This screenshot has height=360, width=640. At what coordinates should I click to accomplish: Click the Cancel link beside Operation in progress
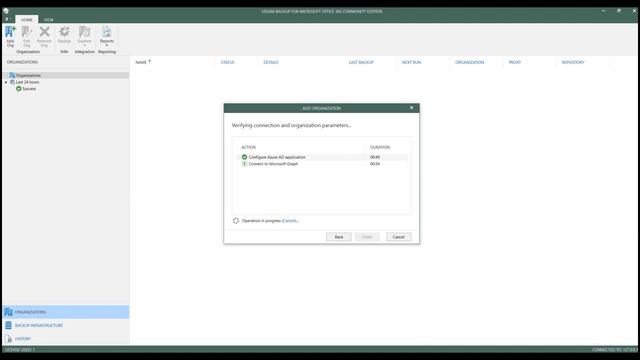click(x=289, y=221)
